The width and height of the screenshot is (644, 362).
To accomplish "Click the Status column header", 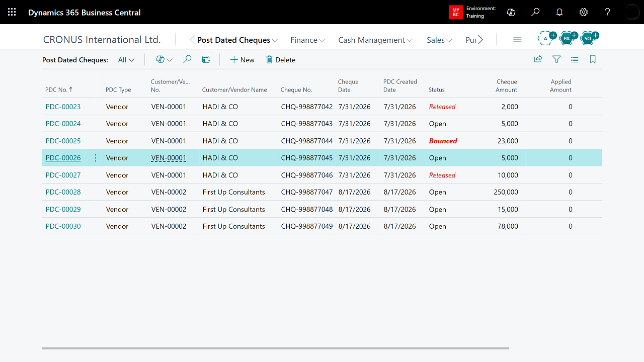I will (x=437, y=89).
